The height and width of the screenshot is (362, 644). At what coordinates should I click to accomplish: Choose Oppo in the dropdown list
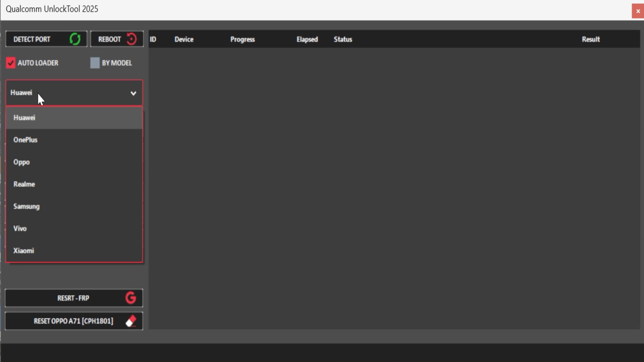(x=74, y=162)
